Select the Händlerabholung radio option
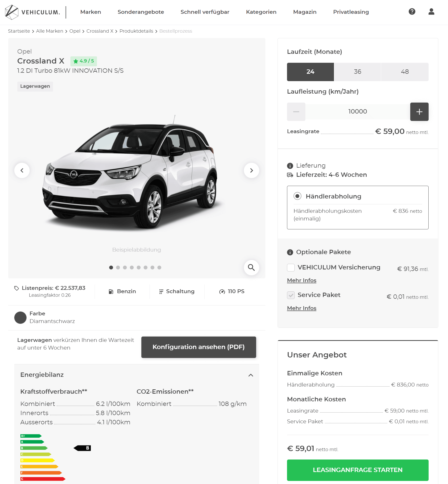This screenshot has width=448, height=484. coord(297,196)
